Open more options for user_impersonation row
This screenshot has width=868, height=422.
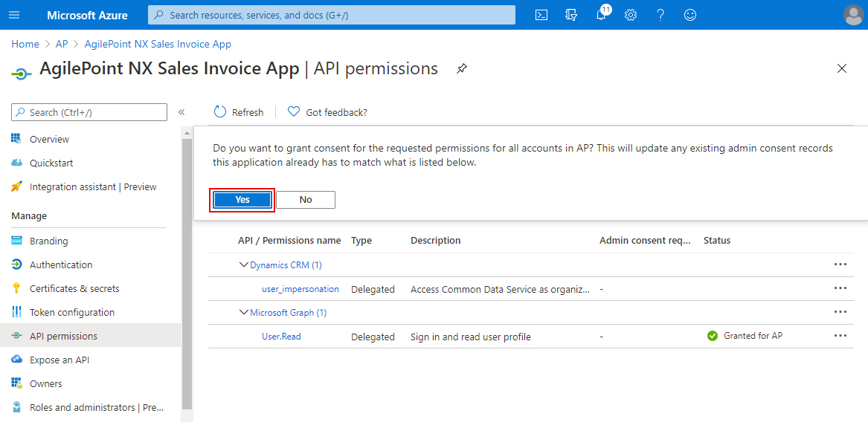coord(840,288)
